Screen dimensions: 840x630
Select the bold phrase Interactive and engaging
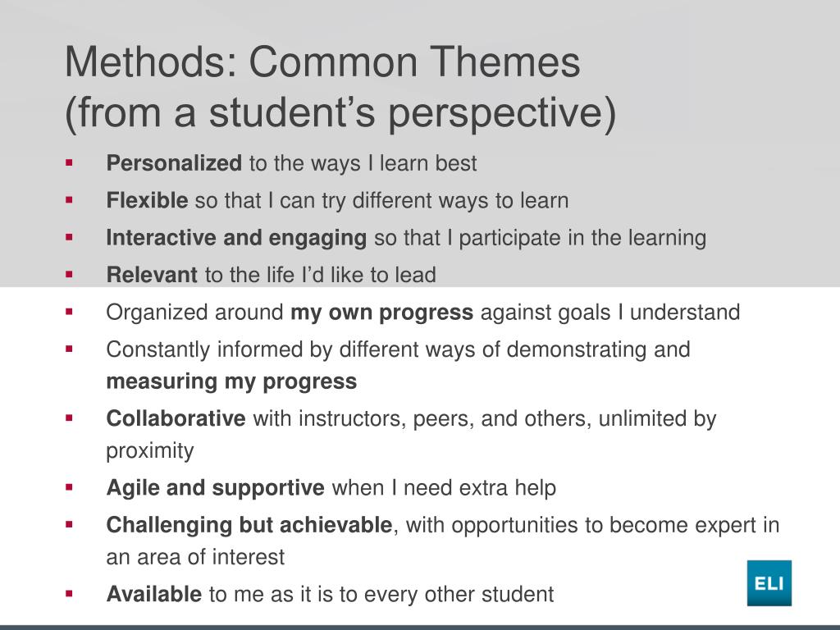click(236, 238)
